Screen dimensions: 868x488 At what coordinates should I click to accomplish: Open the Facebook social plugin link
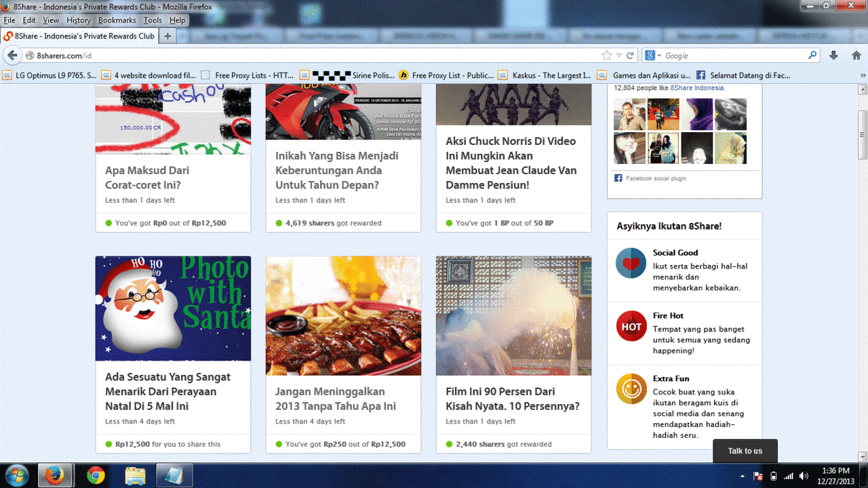(x=656, y=178)
